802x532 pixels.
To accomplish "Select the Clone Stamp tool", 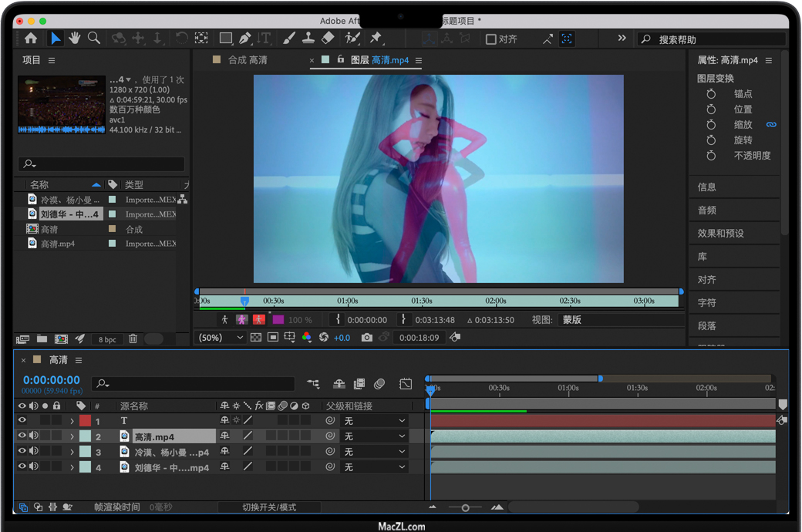I will coord(308,38).
